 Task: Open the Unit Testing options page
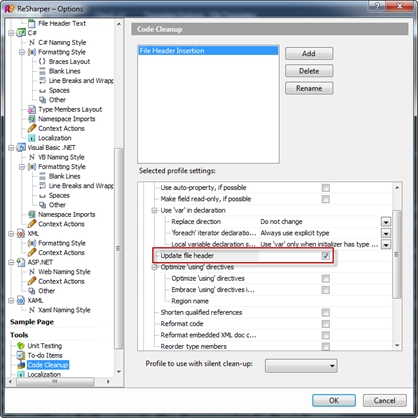coord(45,346)
